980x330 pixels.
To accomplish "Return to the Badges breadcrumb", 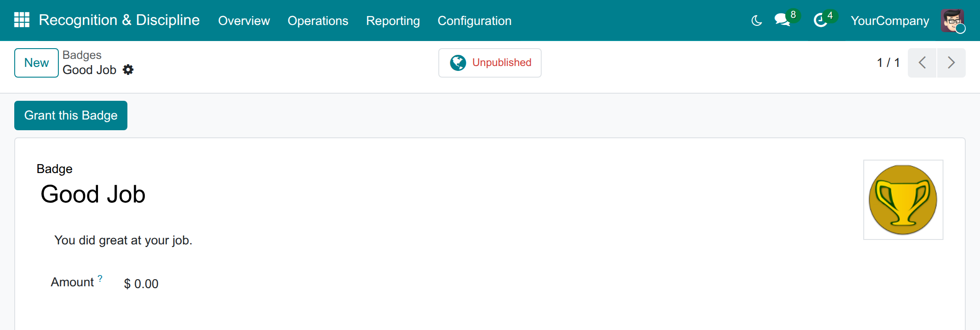I will point(82,55).
